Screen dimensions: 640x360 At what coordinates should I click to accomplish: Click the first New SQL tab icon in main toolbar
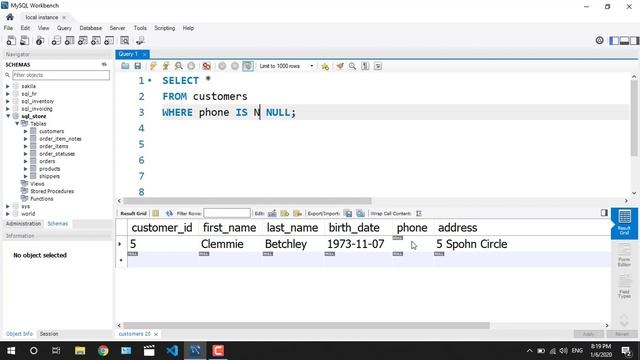point(11,40)
